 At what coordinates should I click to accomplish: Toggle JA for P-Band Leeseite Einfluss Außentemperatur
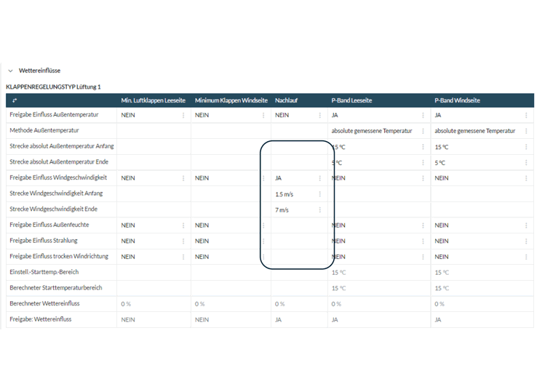335,115
